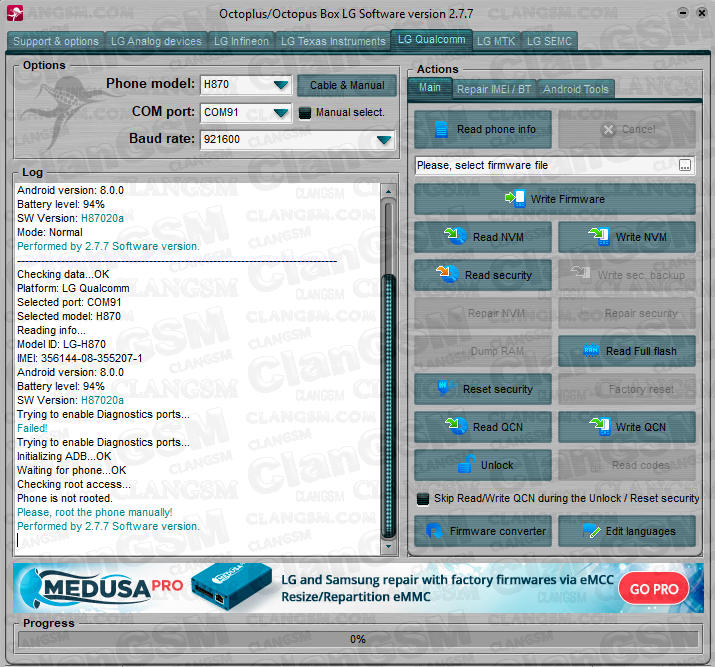Click the Unlock padlock icon

[x=466, y=464]
